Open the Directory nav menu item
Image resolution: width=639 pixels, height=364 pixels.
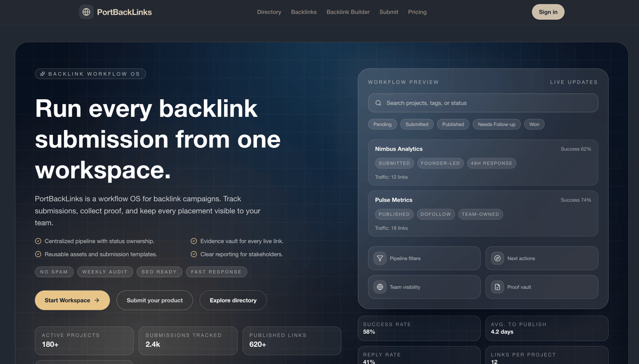(x=269, y=12)
